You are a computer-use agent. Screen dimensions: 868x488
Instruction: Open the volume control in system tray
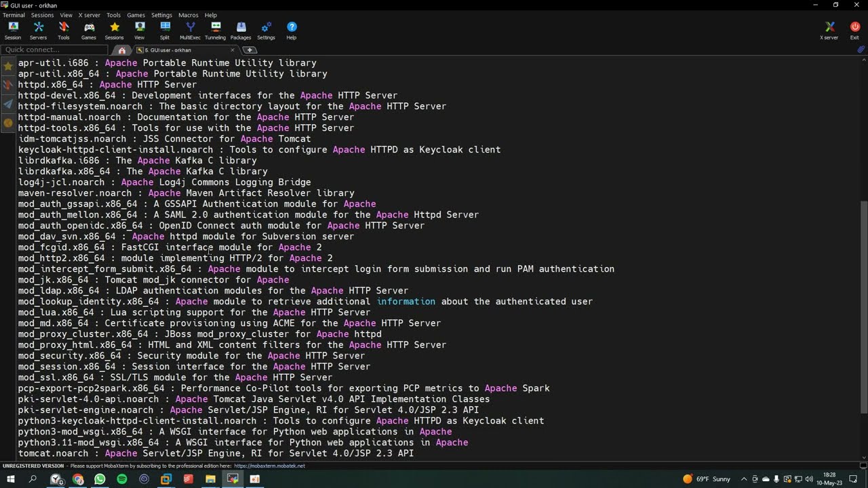tap(808, 479)
